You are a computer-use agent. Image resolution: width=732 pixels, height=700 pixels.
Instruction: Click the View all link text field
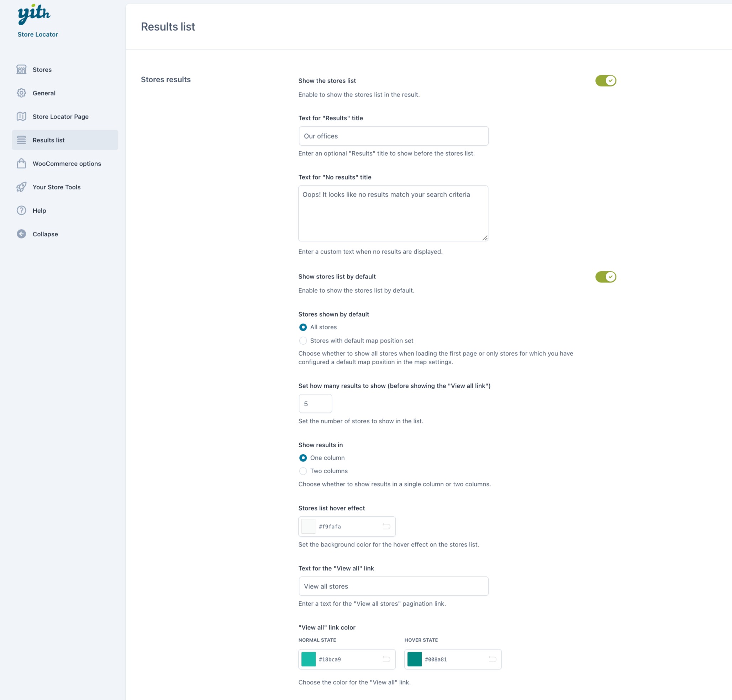coord(394,586)
